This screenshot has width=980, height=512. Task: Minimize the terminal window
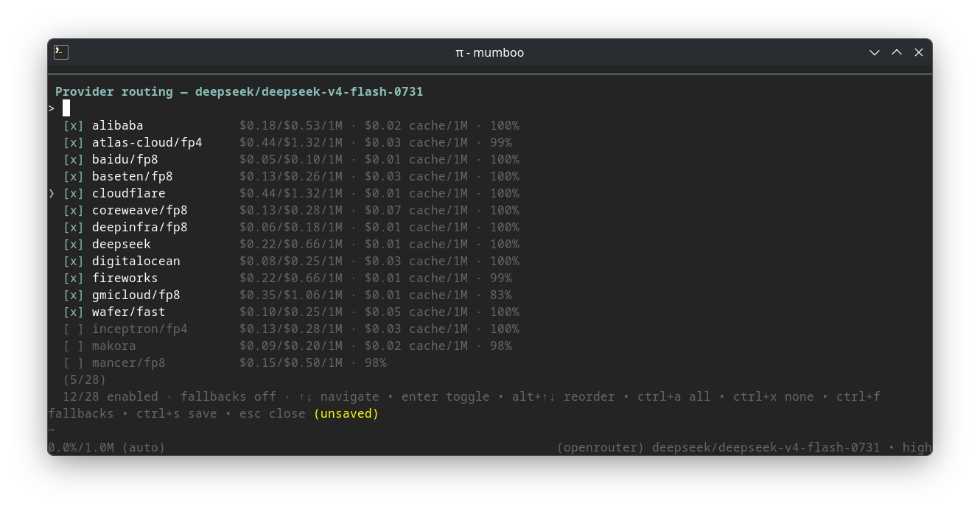click(875, 52)
